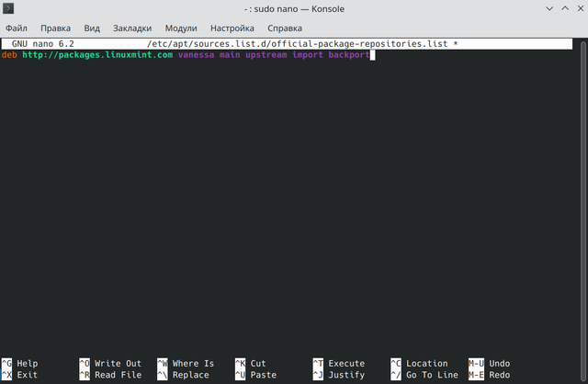Click the ^K Cut shortcut label
This screenshot has height=384, width=588.
pyautogui.click(x=251, y=364)
